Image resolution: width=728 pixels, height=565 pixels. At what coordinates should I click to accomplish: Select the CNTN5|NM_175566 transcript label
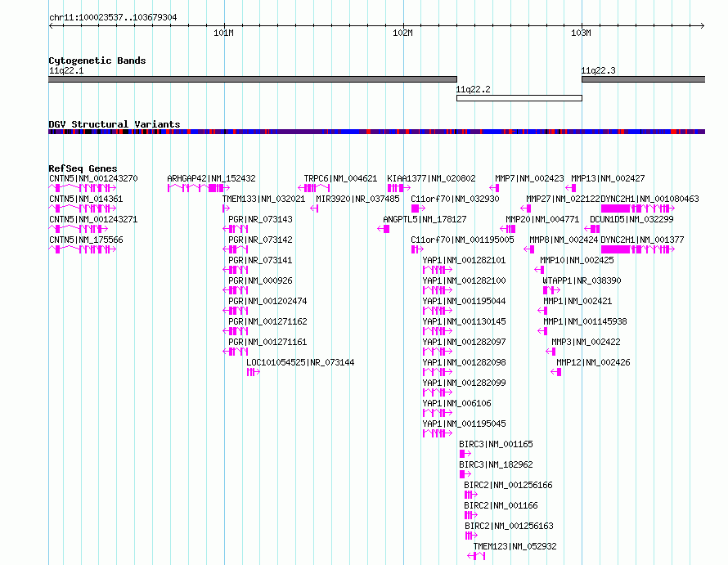[86, 240]
